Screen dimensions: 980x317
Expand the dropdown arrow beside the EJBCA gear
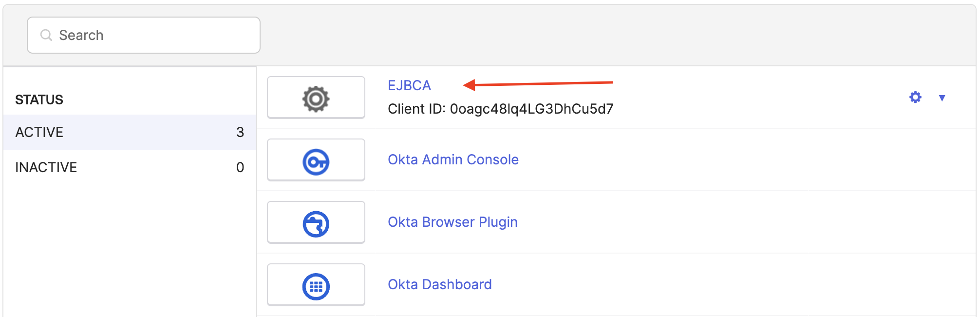tap(942, 98)
